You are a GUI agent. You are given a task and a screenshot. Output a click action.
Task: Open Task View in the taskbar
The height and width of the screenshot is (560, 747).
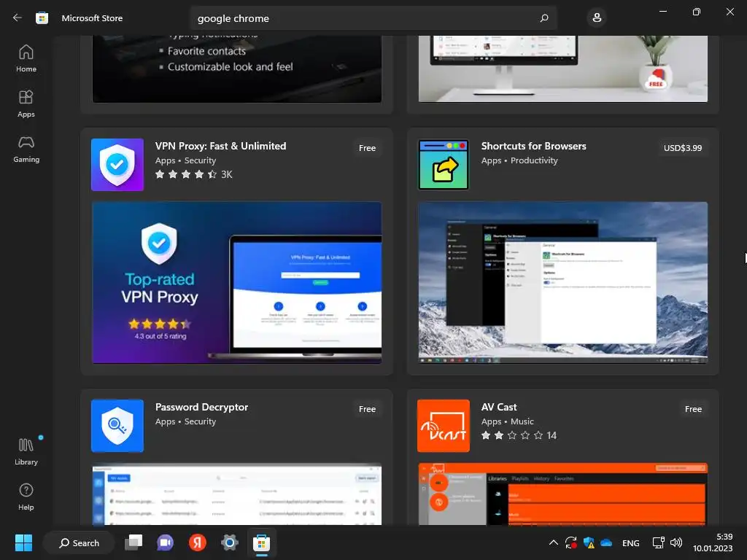(133, 542)
